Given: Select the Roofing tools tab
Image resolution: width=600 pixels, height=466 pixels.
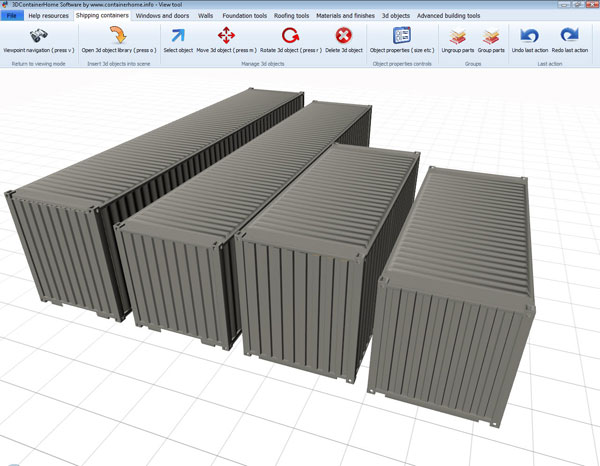Looking at the screenshot, I should click(292, 16).
